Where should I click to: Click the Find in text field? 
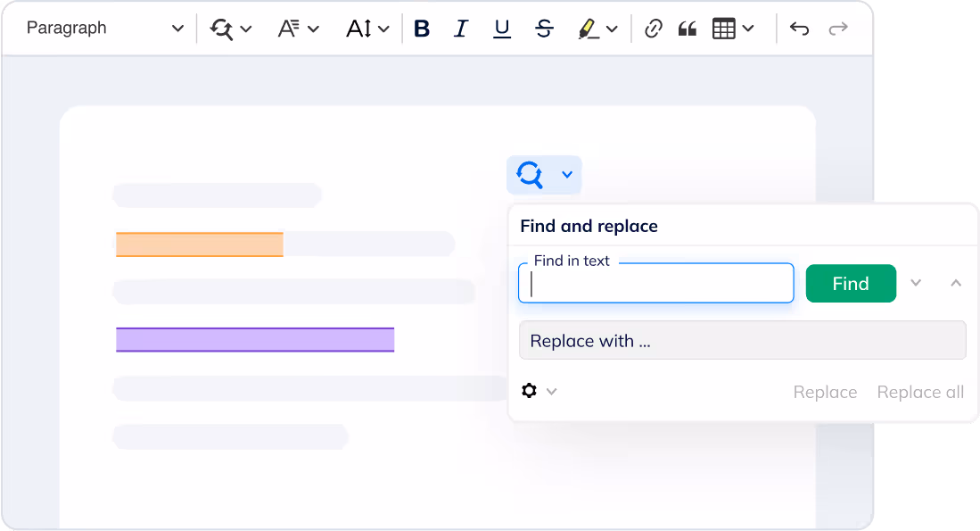(x=655, y=284)
